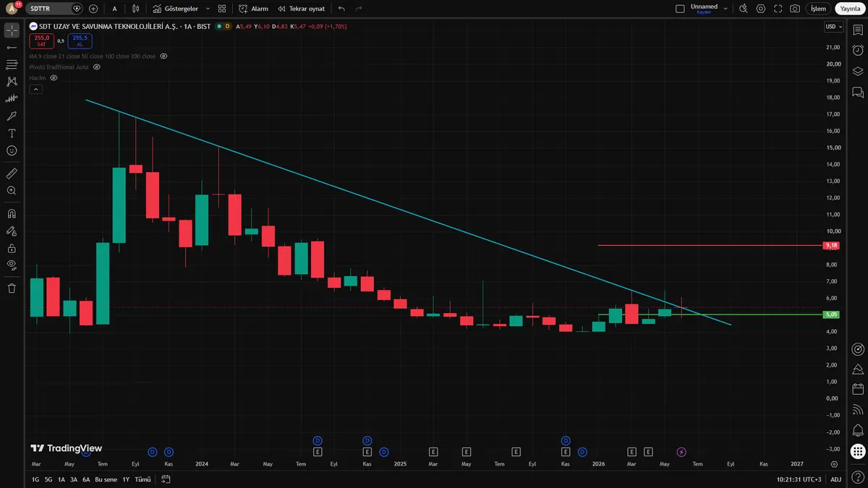Open go to date calendar icon
Image resolution: width=868 pixels, height=488 pixels.
pos(166,479)
